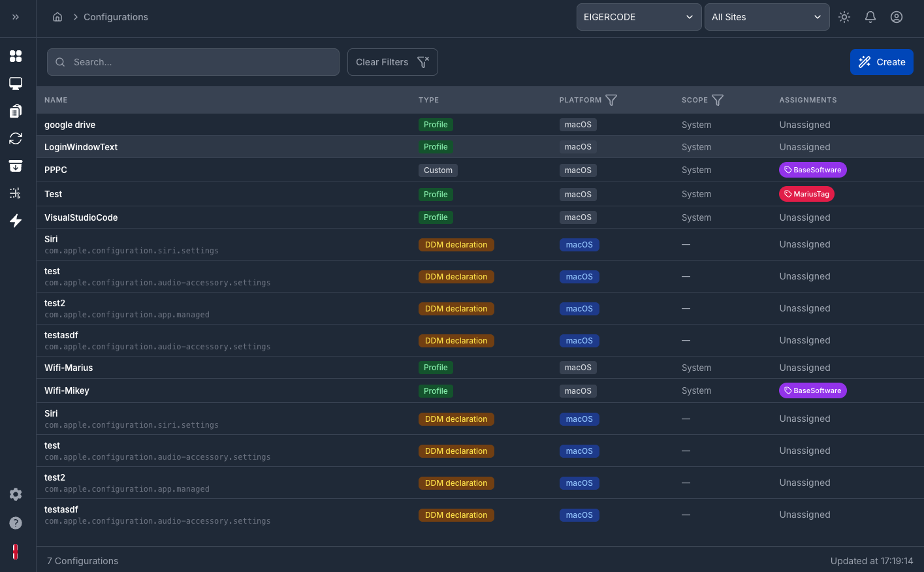
Task: Click the red-and-white flag icon in sidebar
Action: coord(16,552)
